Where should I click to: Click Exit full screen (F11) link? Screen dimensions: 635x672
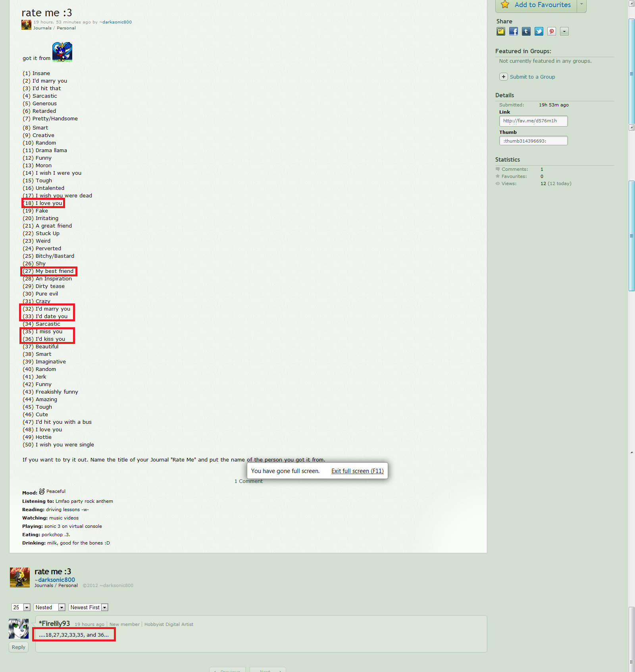357,471
